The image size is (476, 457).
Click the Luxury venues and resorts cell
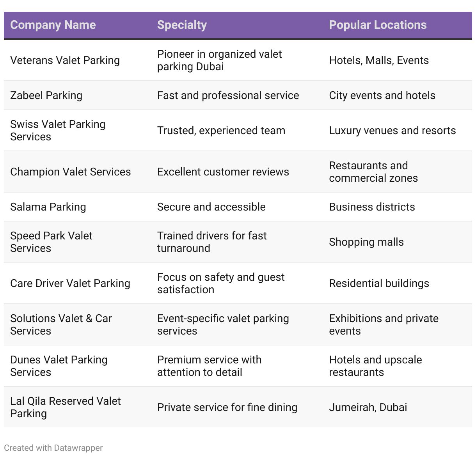(x=393, y=130)
